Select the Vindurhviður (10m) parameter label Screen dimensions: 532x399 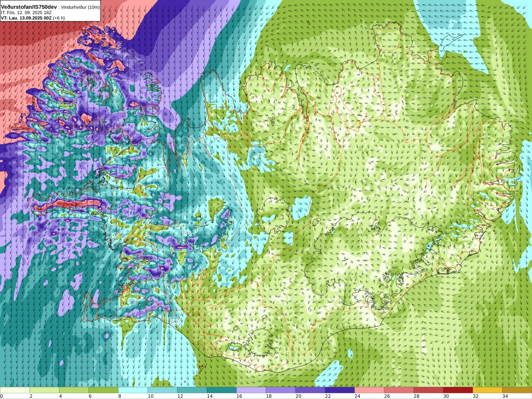pyautogui.click(x=80, y=7)
